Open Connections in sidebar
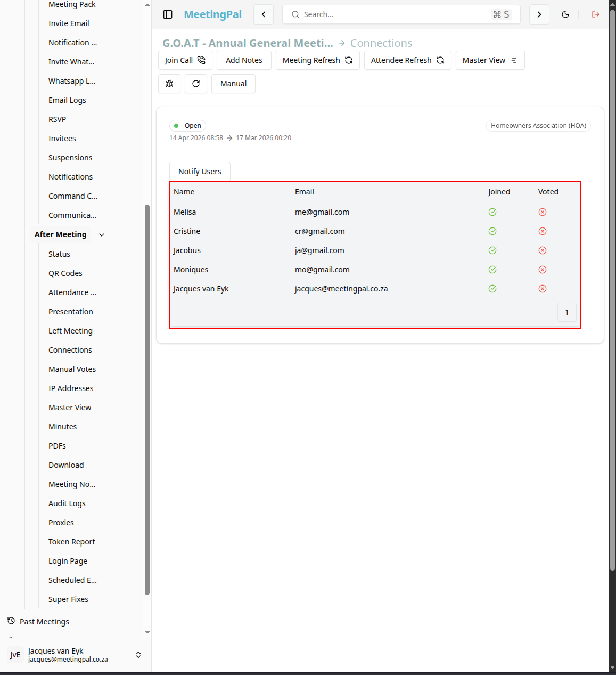The height and width of the screenshot is (675, 616). click(x=70, y=350)
